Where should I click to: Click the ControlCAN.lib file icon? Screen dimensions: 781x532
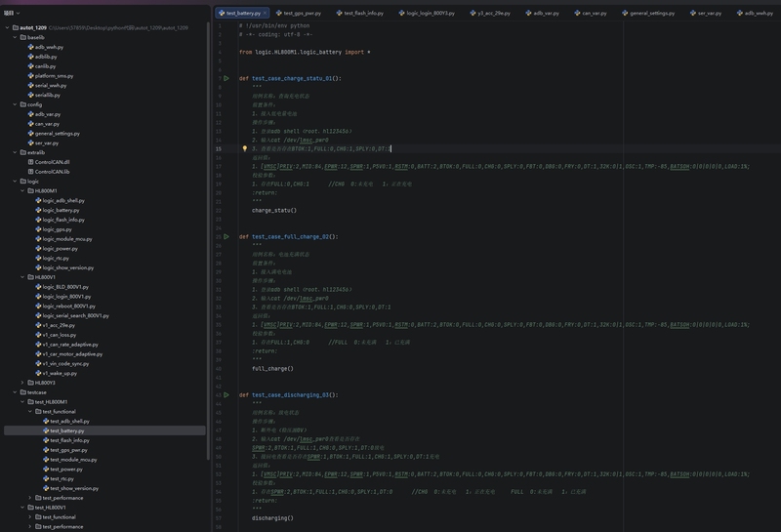[x=29, y=171]
